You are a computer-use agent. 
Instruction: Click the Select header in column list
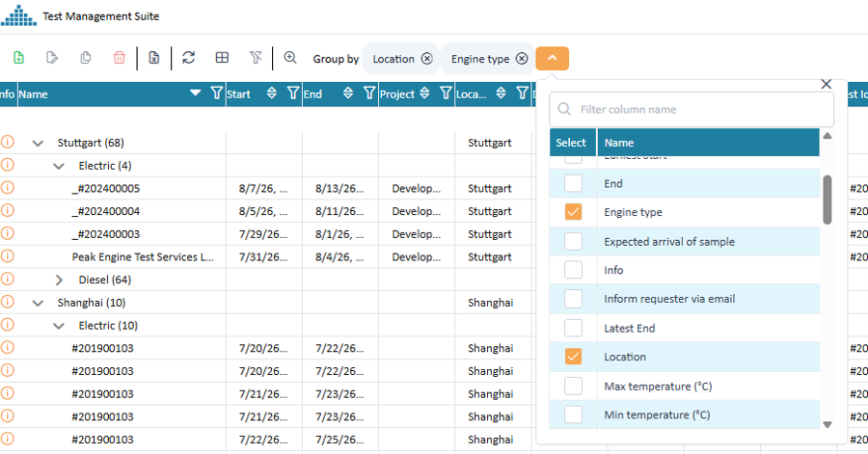pos(571,143)
